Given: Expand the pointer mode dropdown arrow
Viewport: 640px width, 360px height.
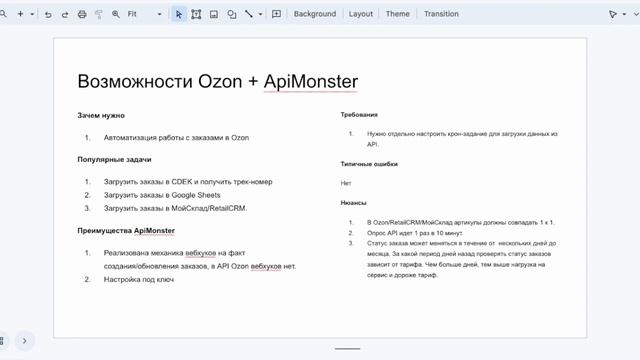Looking at the screenshot, I should (624, 14).
